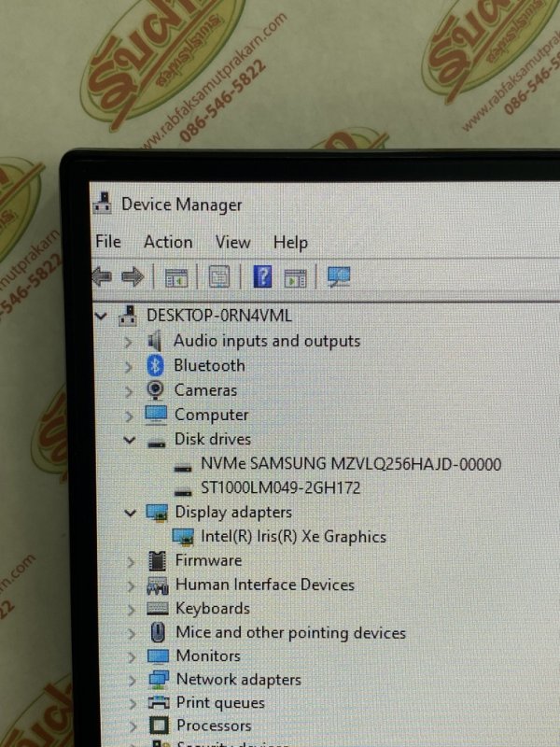Click the DESKTOP-0RN4VML computer icon
The height and width of the screenshot is (747, 560).
coord(128,316)
